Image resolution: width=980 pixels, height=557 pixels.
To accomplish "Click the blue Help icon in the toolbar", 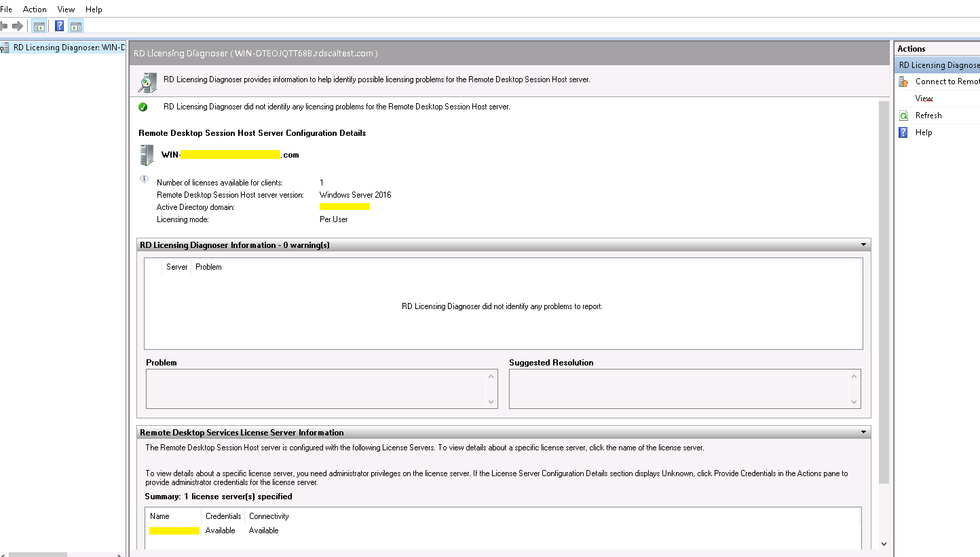I will point(60,26).
